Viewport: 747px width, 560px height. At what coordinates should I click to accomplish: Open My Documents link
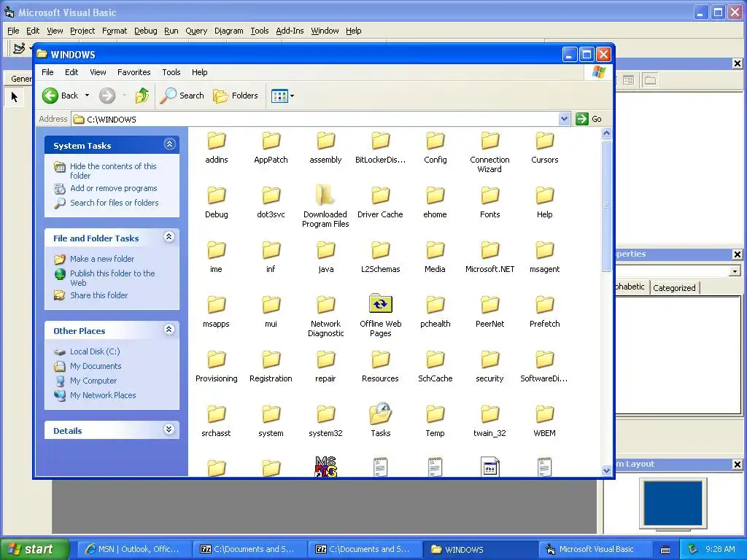(x=96, y=366)
